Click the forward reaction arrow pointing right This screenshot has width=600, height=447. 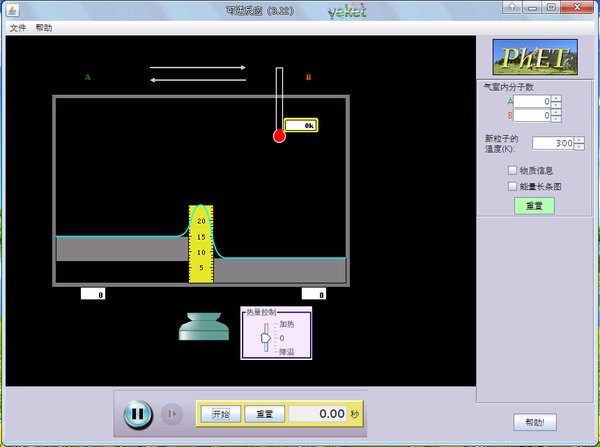197,68
